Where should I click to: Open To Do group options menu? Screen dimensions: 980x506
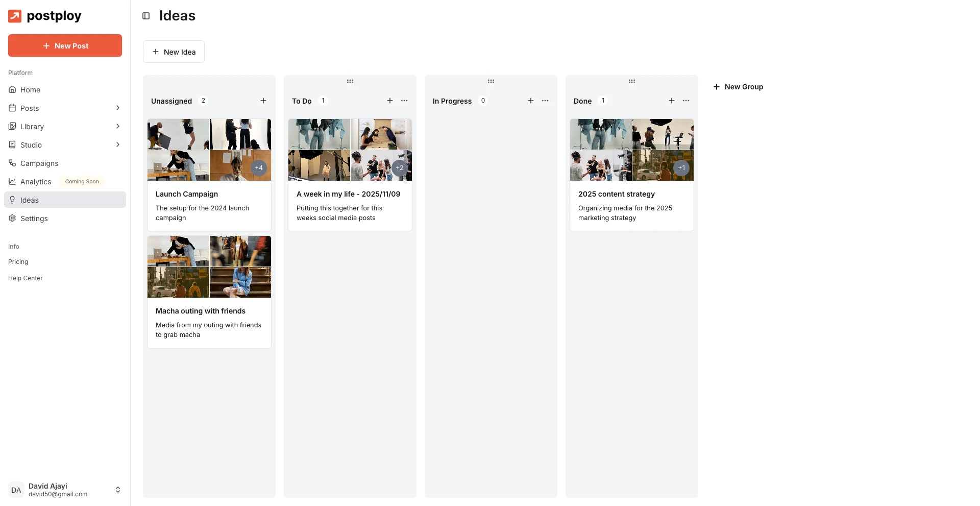404,101
